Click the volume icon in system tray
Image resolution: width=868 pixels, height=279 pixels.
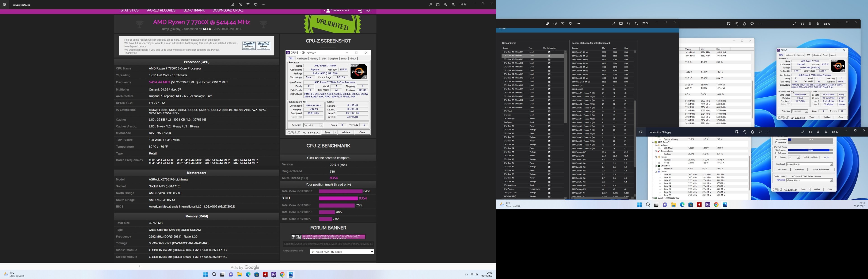coord(476,274)
